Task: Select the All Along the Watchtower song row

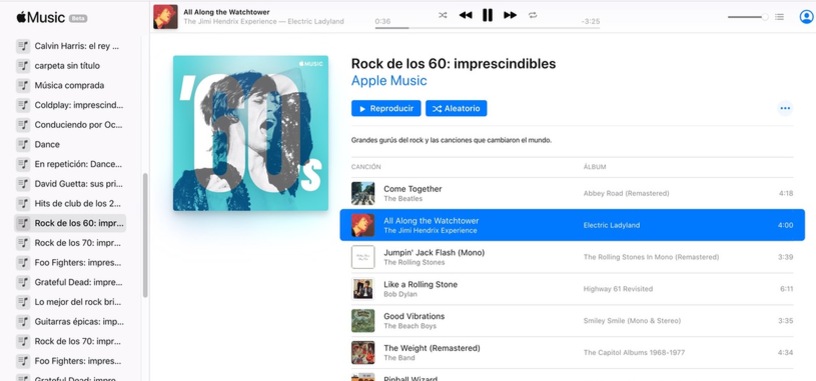Action: coord(572,225)
